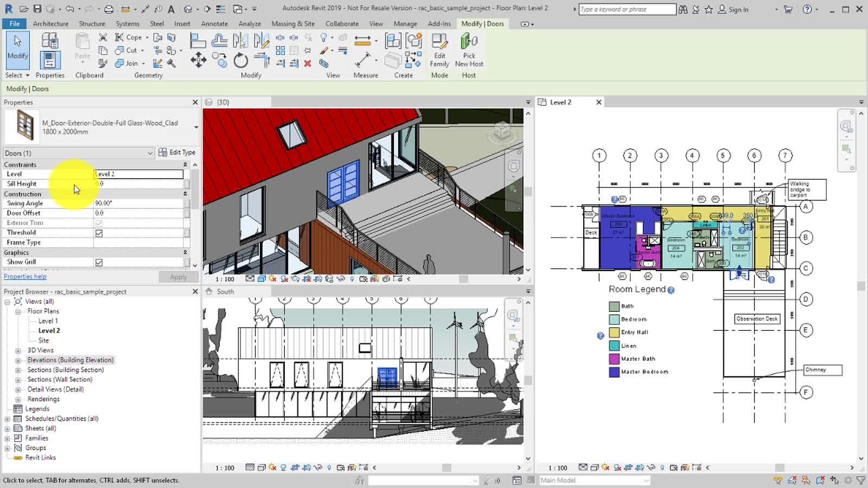The image size is (868, 488).
Task: Activate the Rotate tool
Action: [x=241, y=60]
